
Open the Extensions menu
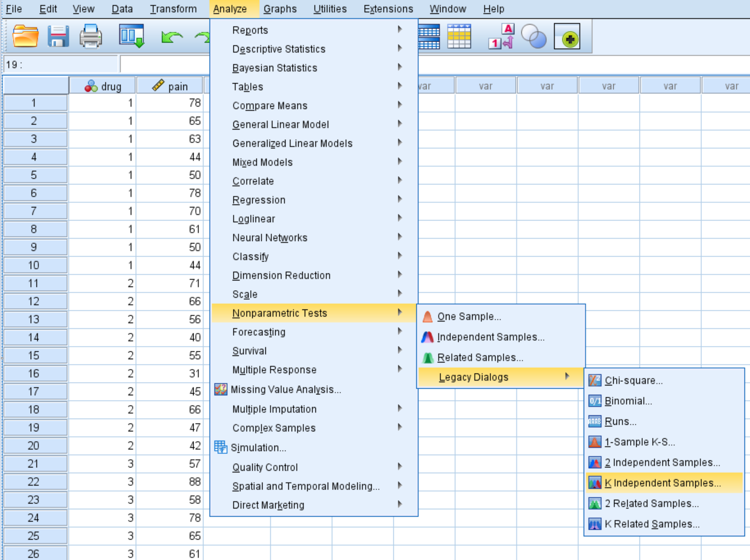click(x=388, y=9)
